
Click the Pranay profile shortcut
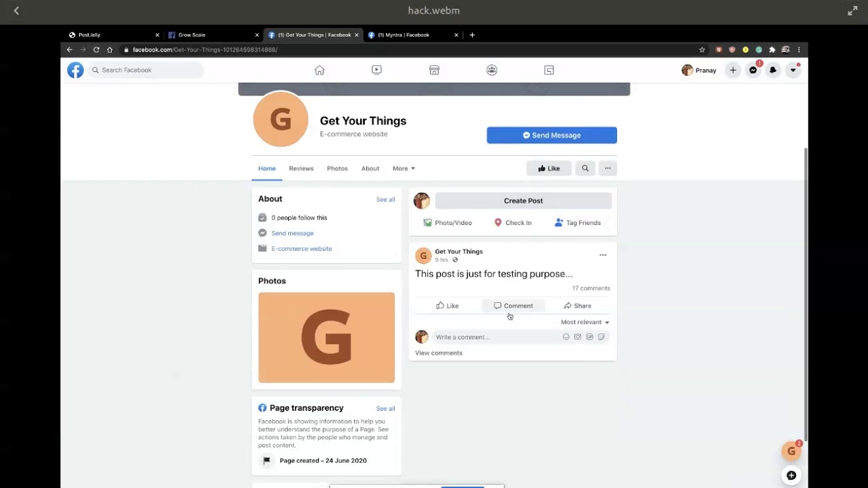[x=699, y=70]
